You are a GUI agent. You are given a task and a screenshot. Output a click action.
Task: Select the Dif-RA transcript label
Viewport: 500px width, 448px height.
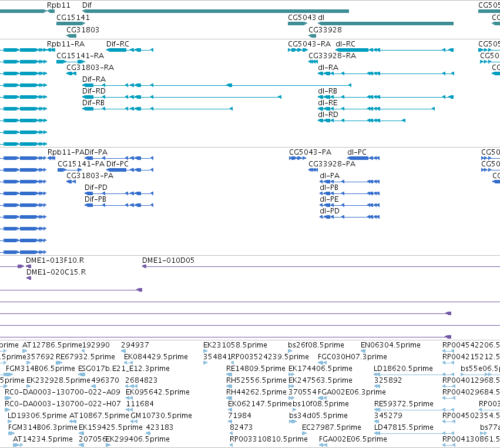[94, 79]
